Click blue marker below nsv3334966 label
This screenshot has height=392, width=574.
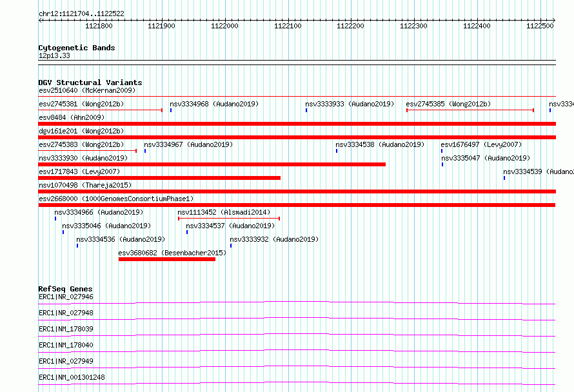coord(55,219)
